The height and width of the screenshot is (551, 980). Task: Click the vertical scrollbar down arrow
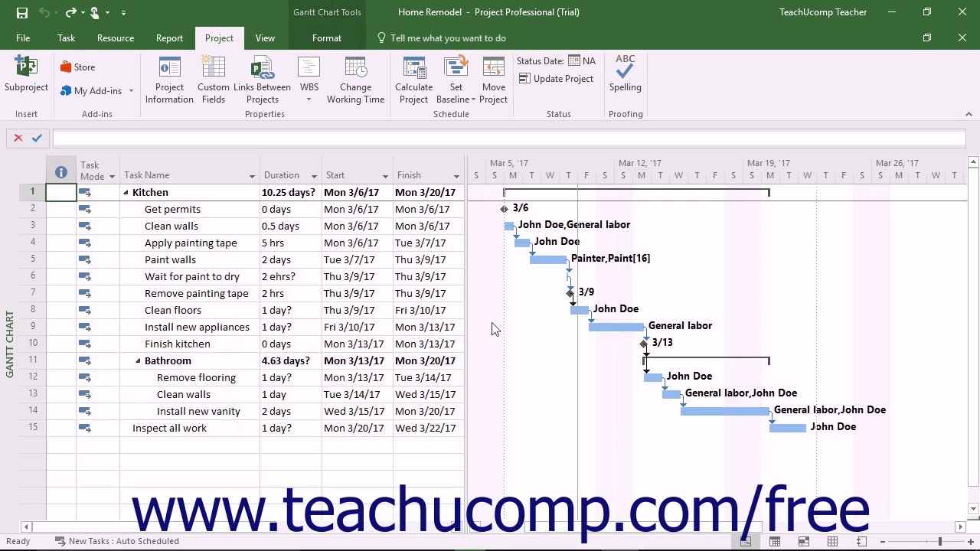(973, 509)
